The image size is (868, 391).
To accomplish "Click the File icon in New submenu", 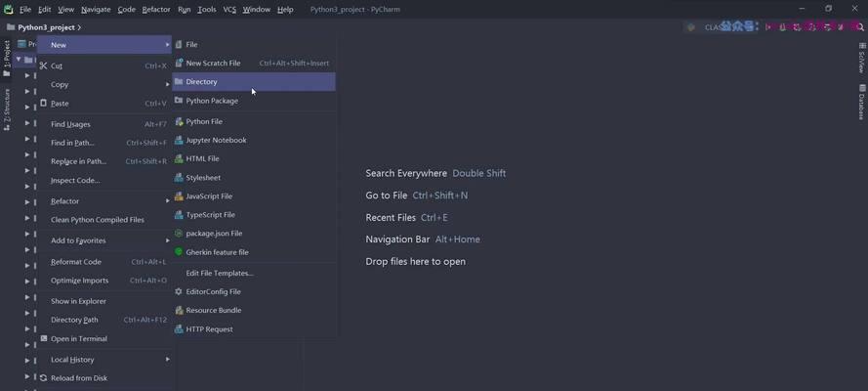I will click(x=179, y=44).
